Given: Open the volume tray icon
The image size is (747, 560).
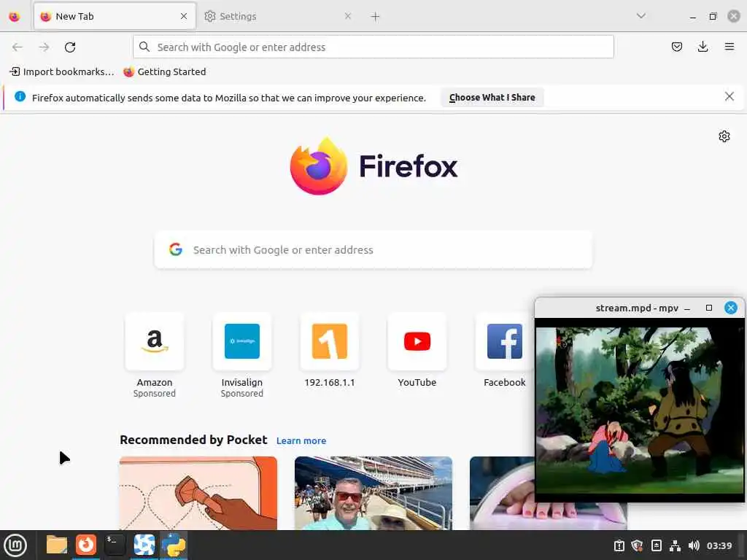Looking at the screenshot, I should point(694,545).
